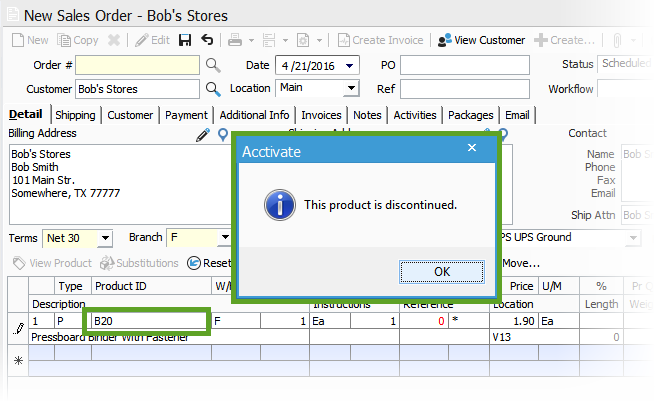Screen dimensions: 655x402
Task: Select the Packages tab
Action: [x=470, y=115]
